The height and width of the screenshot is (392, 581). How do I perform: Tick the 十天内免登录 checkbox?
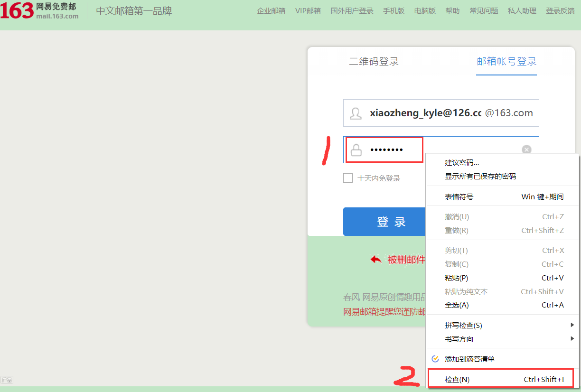348,178
